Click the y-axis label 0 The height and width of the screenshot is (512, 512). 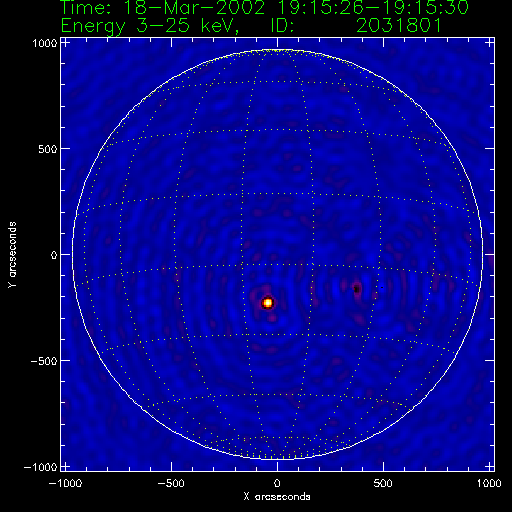click(x=54, y=255)
